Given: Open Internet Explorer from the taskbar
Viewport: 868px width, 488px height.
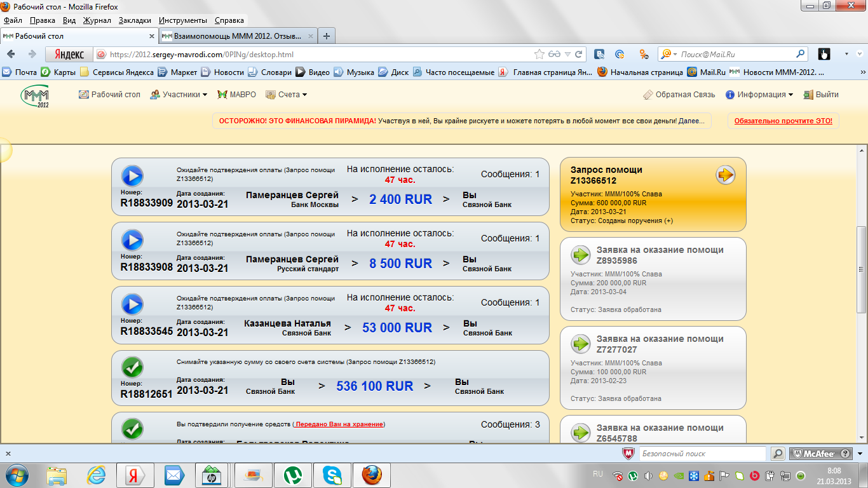Looking at the screenshot, I should click(x=96, y=475).
